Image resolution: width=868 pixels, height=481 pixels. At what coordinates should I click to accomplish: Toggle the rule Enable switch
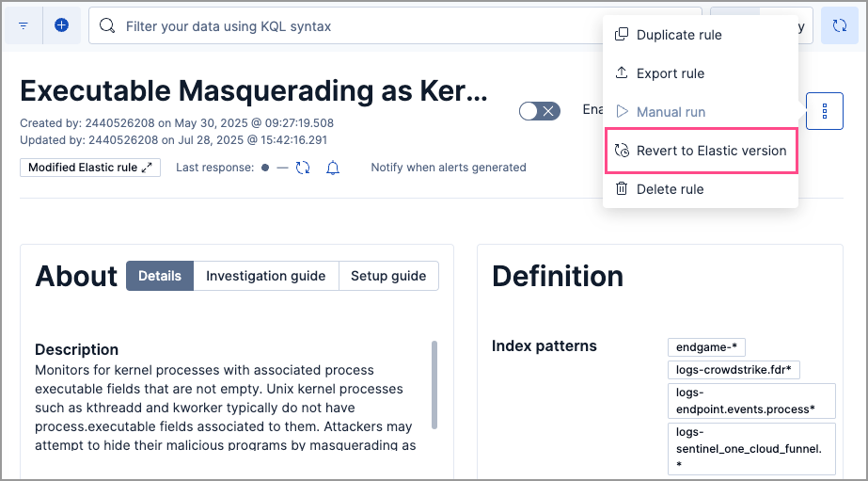540,111
